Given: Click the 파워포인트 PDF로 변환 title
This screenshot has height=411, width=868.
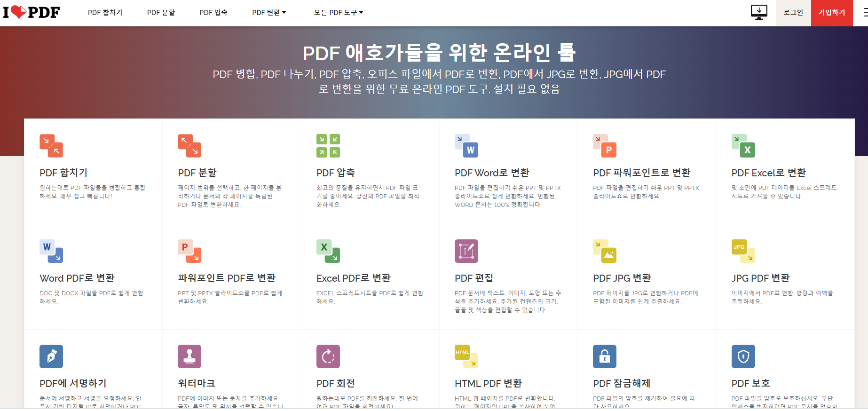Looking at the screenshot, I should 227,278.
